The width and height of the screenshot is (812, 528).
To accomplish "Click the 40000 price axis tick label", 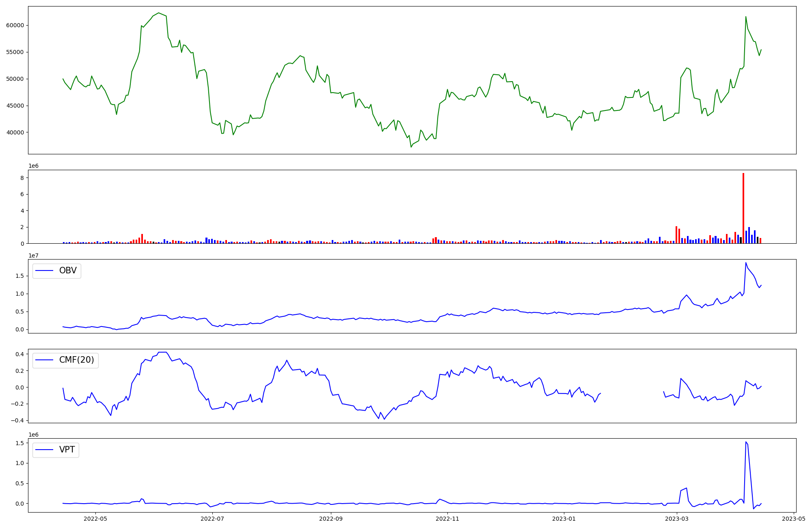I will [x=15, y=132].
